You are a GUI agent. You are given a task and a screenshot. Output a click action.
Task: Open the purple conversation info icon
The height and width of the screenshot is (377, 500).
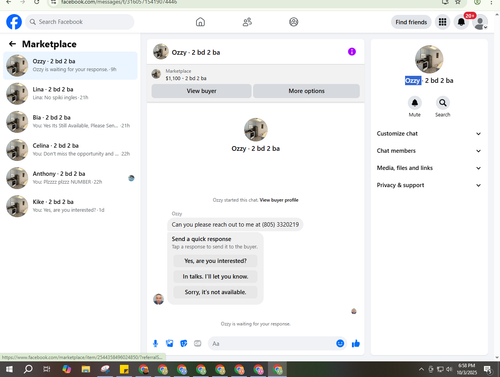click(352, 52)
